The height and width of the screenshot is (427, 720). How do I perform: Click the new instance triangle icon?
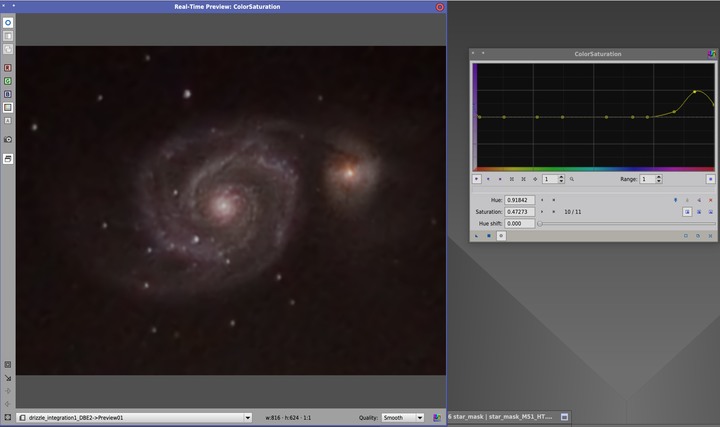tap(477, 236)
